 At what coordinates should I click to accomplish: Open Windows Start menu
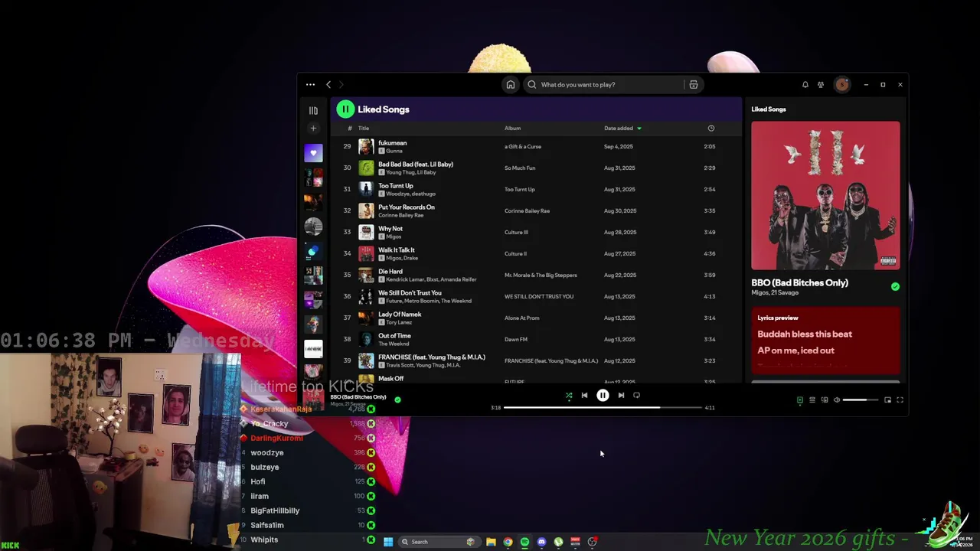tap(388, 542)
